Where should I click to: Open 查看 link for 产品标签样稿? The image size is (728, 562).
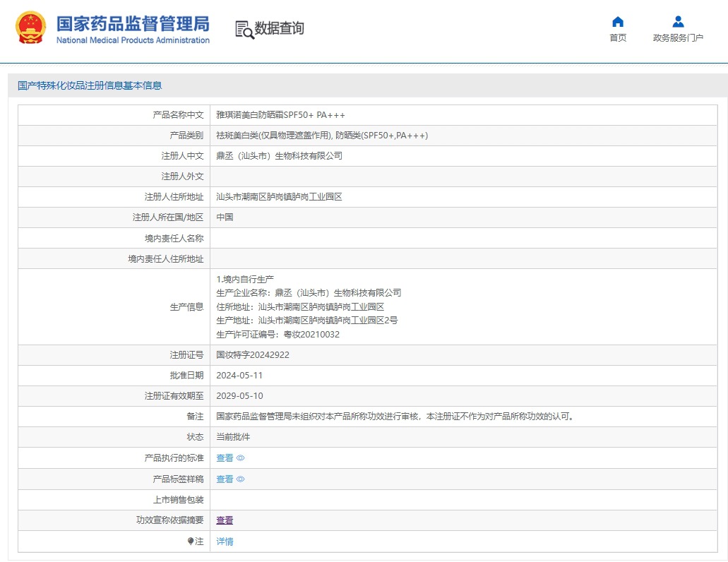pyautogui.click(x=225, y=479)
